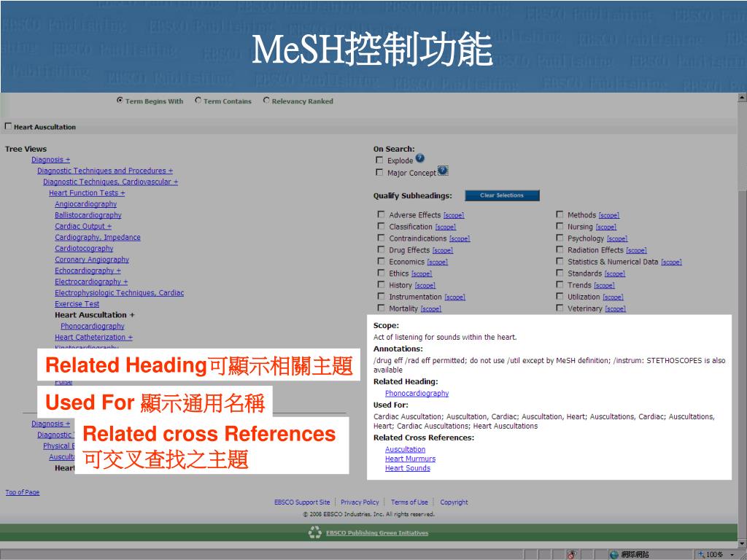Select Relevancy Ranked radio button
Screen dimensions: 747x560
tap(266, 101)
